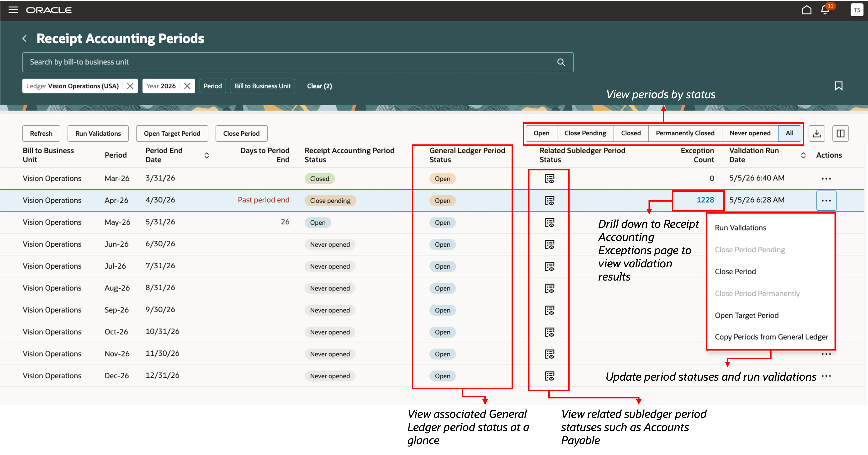Viewport: 868px width, 455px height.
Task: Choose Open Target Period from actions menu
Action: pyautogui.click(x=746, y=315)
